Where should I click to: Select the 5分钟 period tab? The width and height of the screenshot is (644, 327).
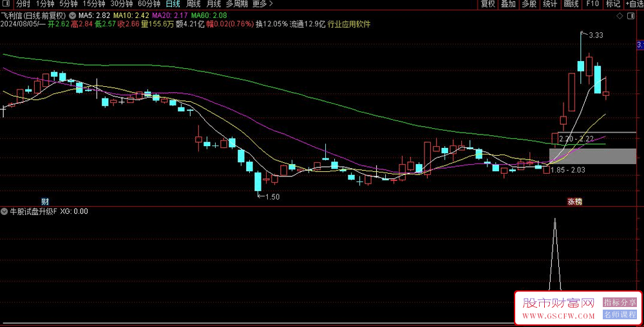click(x=68, y=4)
